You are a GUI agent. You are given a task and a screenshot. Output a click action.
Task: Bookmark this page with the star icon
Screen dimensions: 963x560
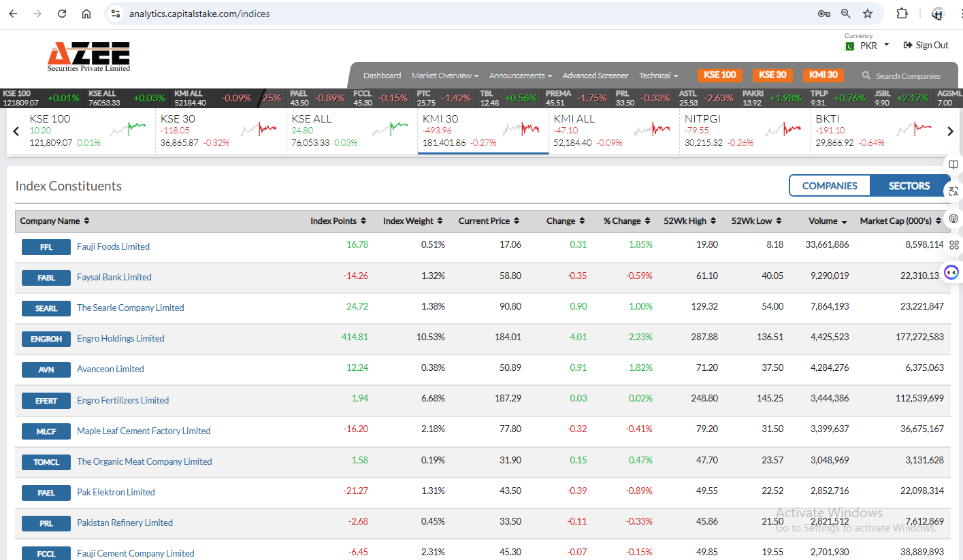pyautogui.click(x=868, y=14)
